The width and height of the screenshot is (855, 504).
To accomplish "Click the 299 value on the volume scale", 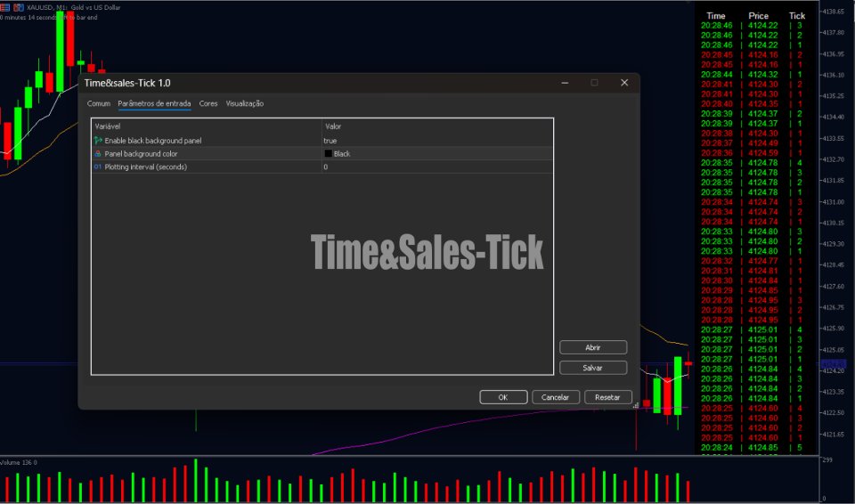I will pyautogui.click(x=827, y=460).
